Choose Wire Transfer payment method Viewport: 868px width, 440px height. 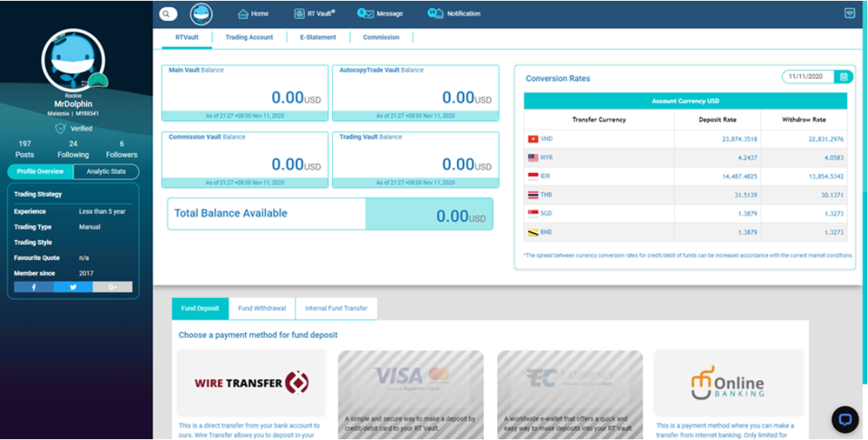coord(251,383)
